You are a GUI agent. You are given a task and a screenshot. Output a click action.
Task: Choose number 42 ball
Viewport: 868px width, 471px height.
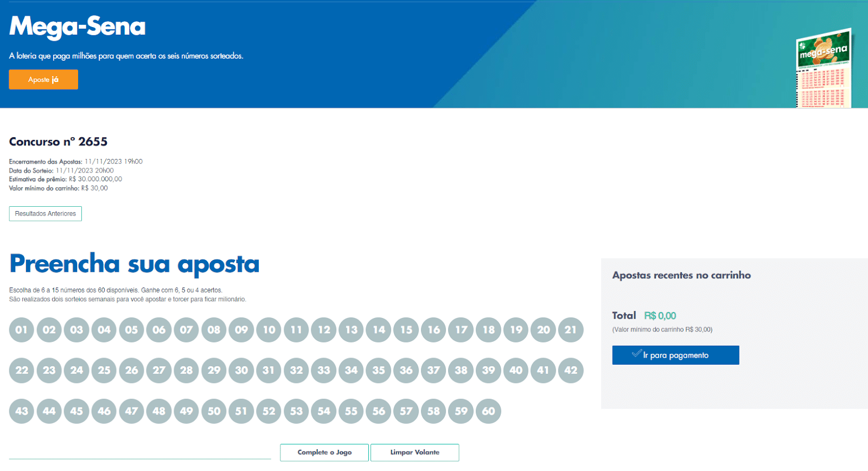tap(571, 371)
